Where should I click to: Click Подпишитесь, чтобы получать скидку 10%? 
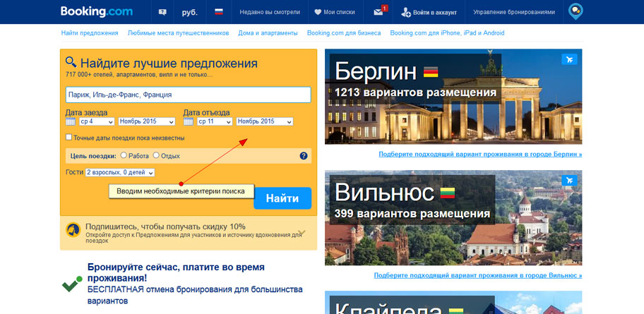click(165, 227)
